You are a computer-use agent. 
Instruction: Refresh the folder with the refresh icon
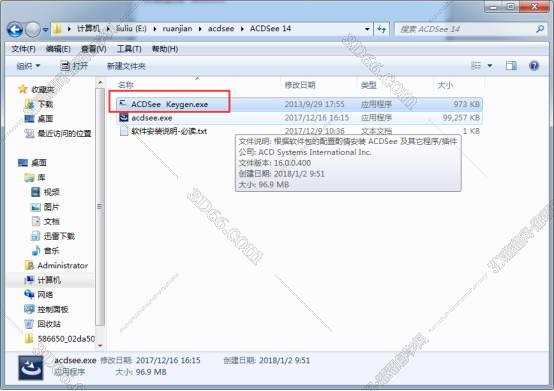point(382,29)
